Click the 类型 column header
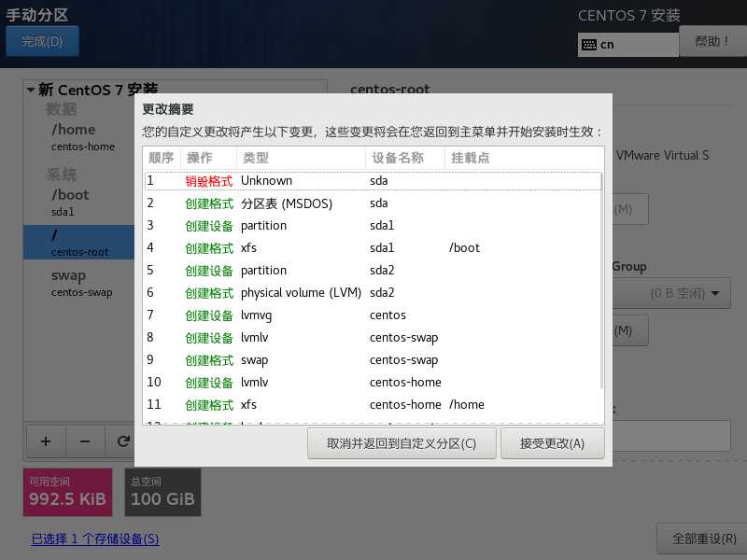 click(301, 158)
